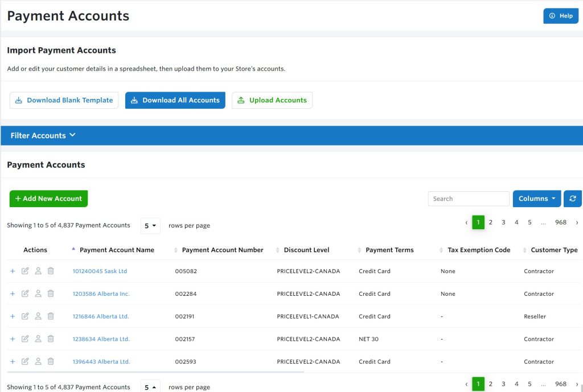Open the 1203586 Alberta Inc. account link
583x392 pixels.
[101, 294]
